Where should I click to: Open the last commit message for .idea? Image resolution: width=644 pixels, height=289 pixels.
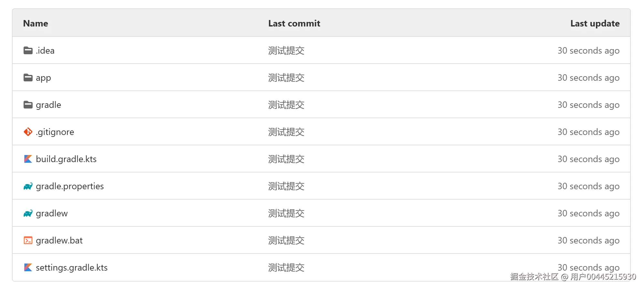coord(286,51)
